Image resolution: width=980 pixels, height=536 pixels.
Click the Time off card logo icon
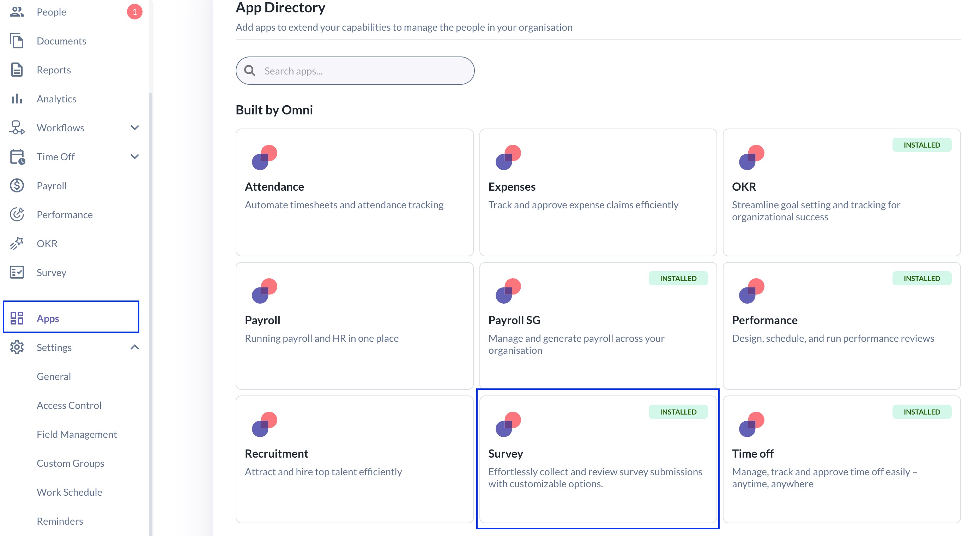(x=751, y=424)
